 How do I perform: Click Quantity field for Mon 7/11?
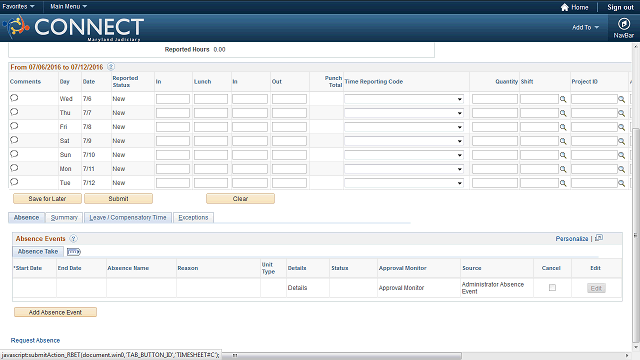point(495,169)
